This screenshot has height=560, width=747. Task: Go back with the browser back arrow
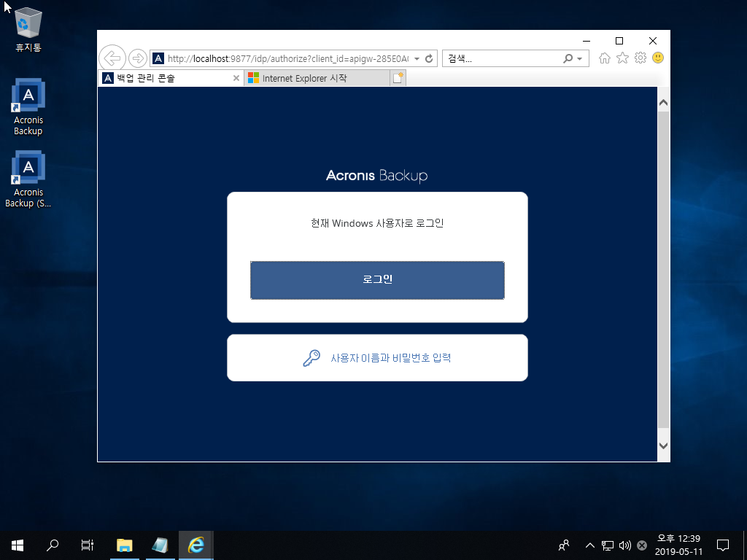pos(112,58)
